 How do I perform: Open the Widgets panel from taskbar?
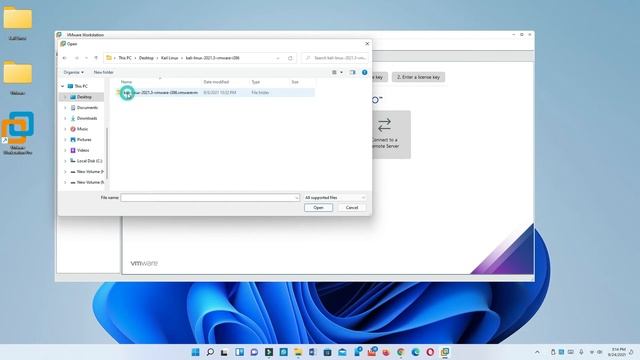point(240,352)
